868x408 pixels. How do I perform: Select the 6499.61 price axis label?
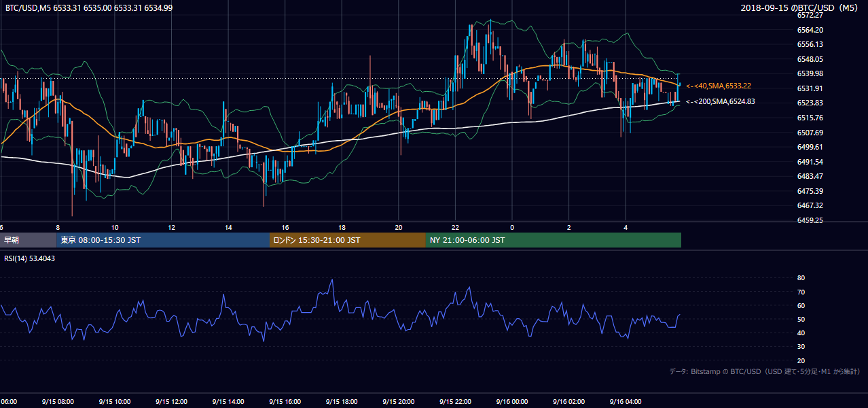tap(810, 147)
